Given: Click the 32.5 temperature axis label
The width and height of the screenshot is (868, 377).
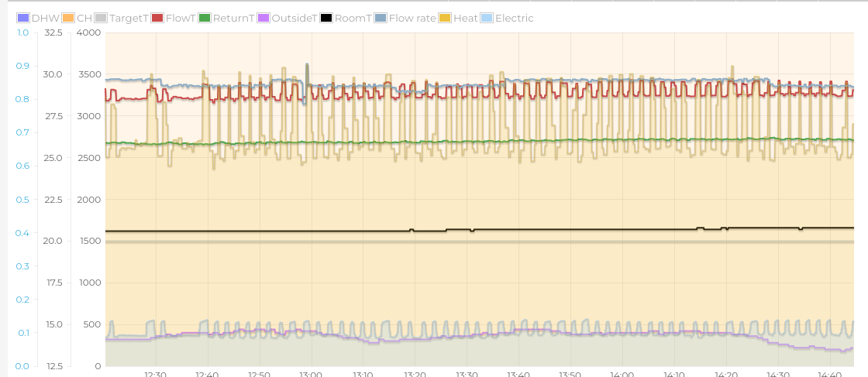Looking at the screenshot, I should pyautogui.click(x=53, y=33).
